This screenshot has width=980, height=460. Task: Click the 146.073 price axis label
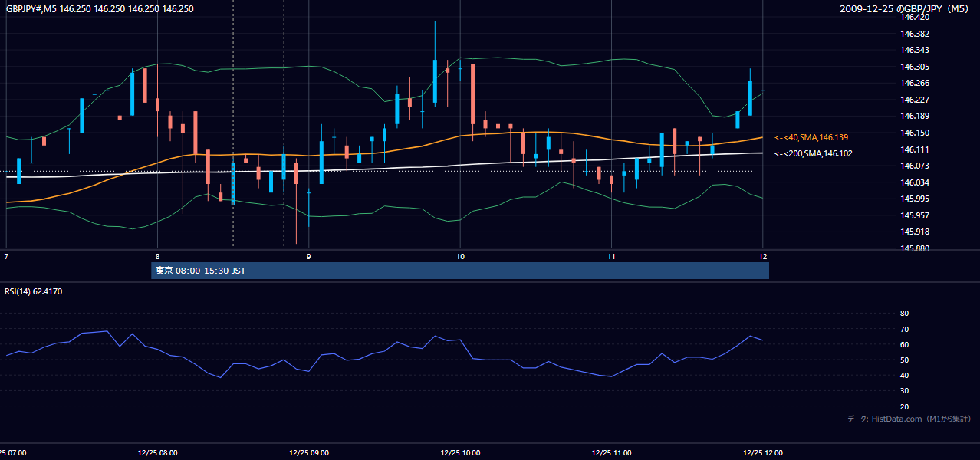point(915,166)
